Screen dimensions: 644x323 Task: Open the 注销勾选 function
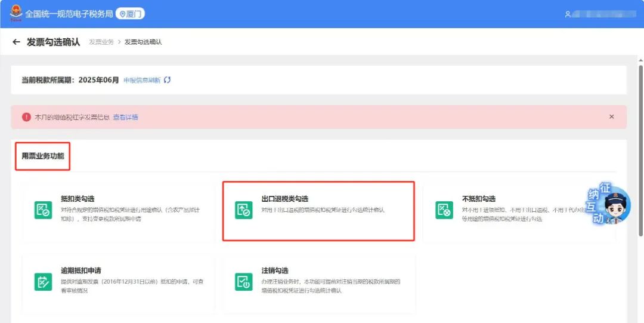tap(275, 270)
